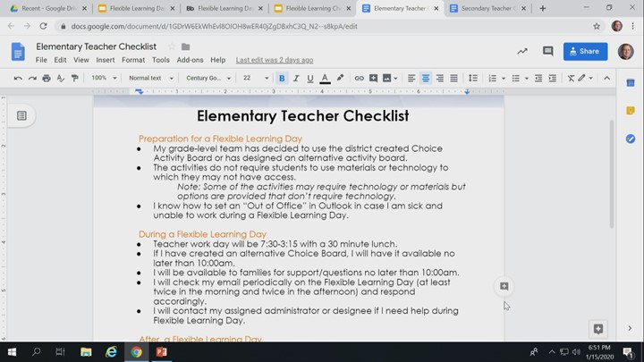This screenshot has width=644, height=362.
Task: Open the File menu
Action: (x=41, y=60)
